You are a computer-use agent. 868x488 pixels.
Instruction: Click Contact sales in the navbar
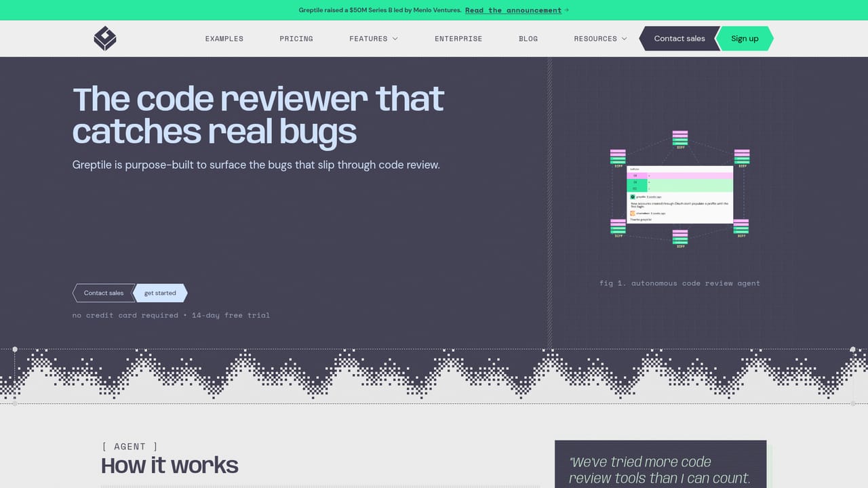pyautogui.click(x=679, y=39)
